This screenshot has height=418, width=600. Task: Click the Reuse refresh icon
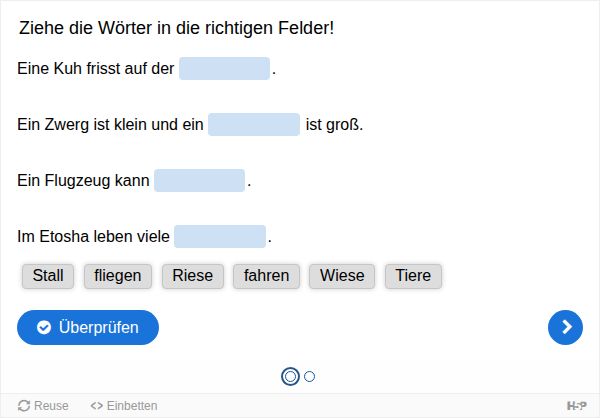[24, 406]
